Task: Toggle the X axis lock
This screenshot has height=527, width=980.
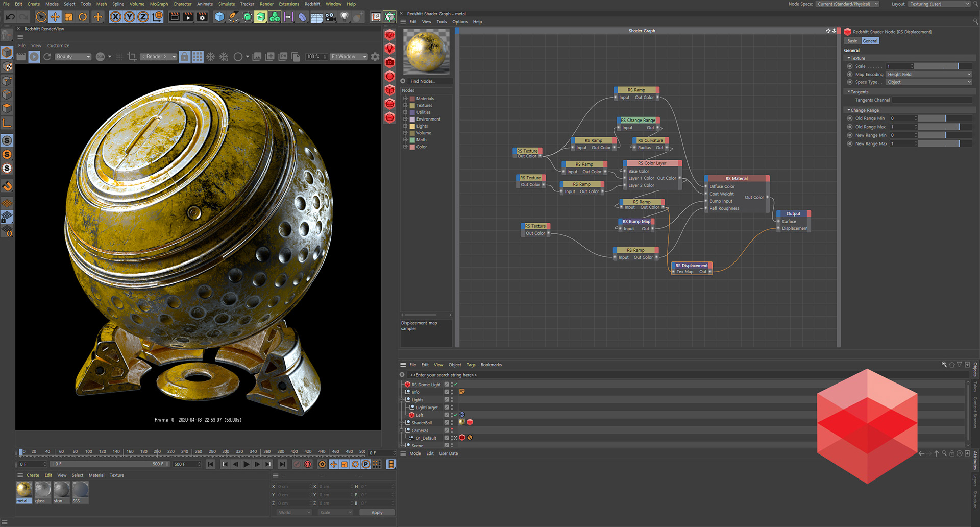Action: 116,17
